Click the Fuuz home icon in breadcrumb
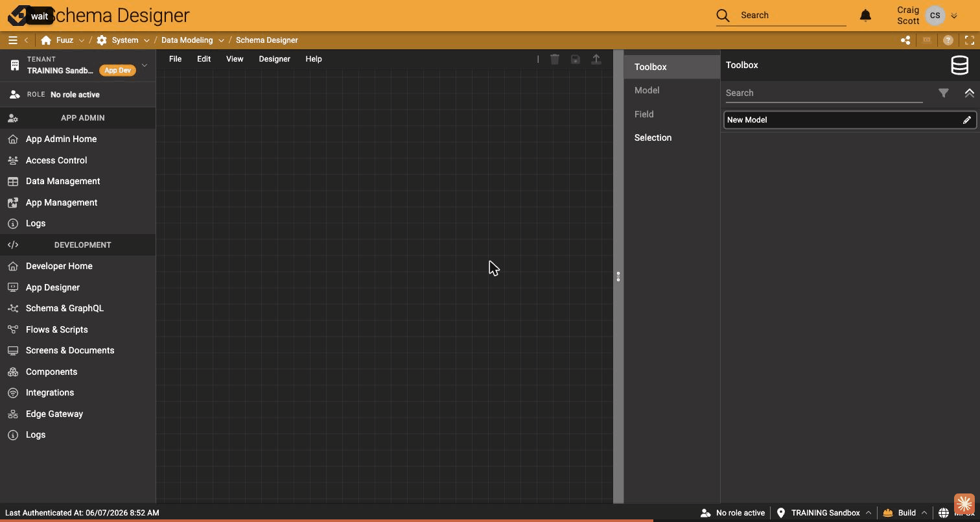 pos(46,40)
